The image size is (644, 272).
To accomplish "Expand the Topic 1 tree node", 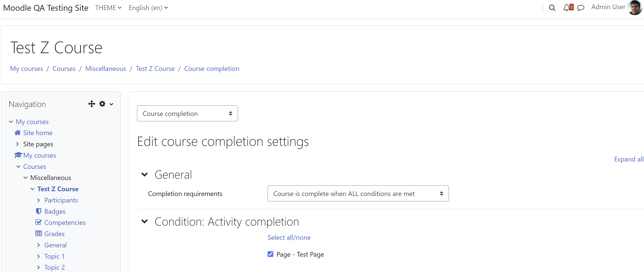I will [x=39, y=256].
